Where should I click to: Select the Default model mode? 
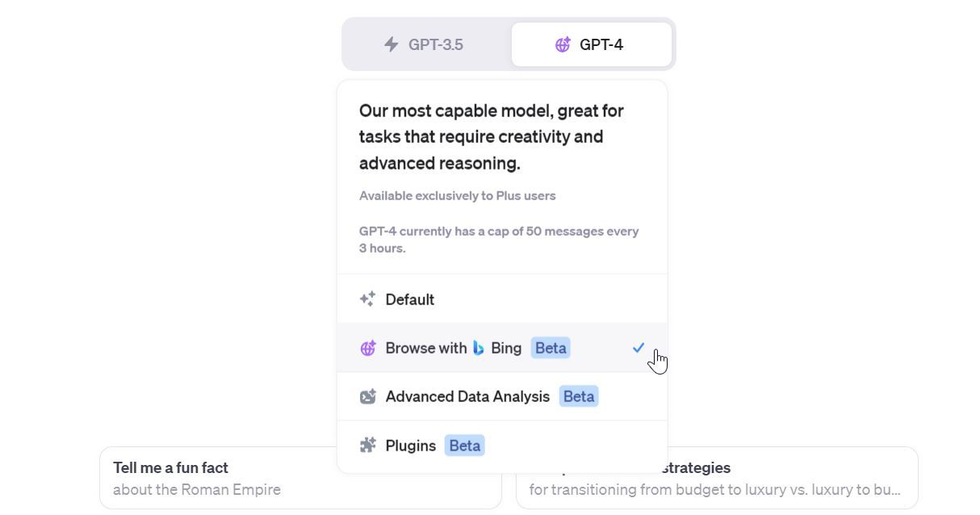click(410, 299)
